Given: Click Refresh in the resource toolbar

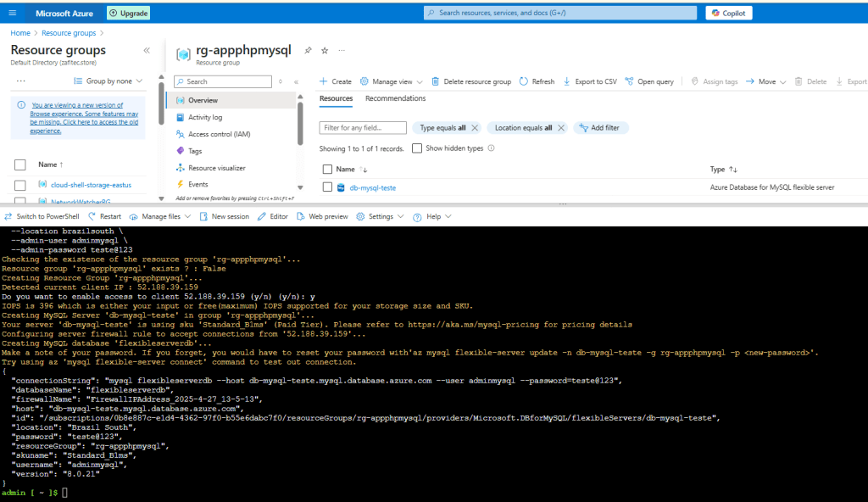Looking at the screenshot, I should tap(537, 81).
